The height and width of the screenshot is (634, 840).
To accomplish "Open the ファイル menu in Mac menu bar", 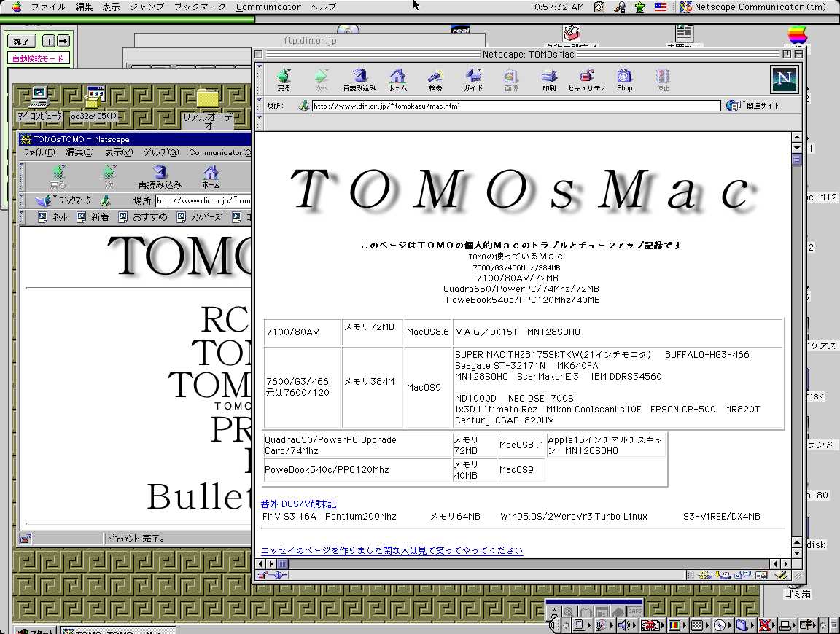I will click(48, 7).
